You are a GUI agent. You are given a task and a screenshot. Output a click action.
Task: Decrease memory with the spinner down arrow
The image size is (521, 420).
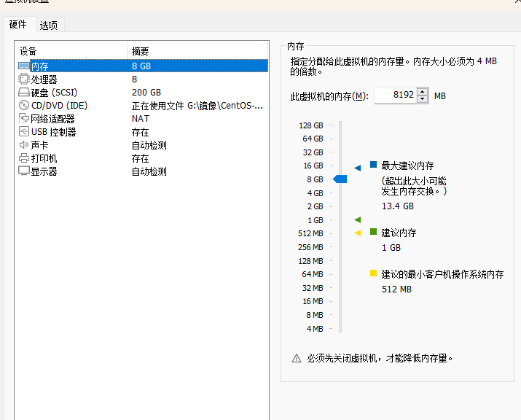pyautogui.click(x=423, y=99)
